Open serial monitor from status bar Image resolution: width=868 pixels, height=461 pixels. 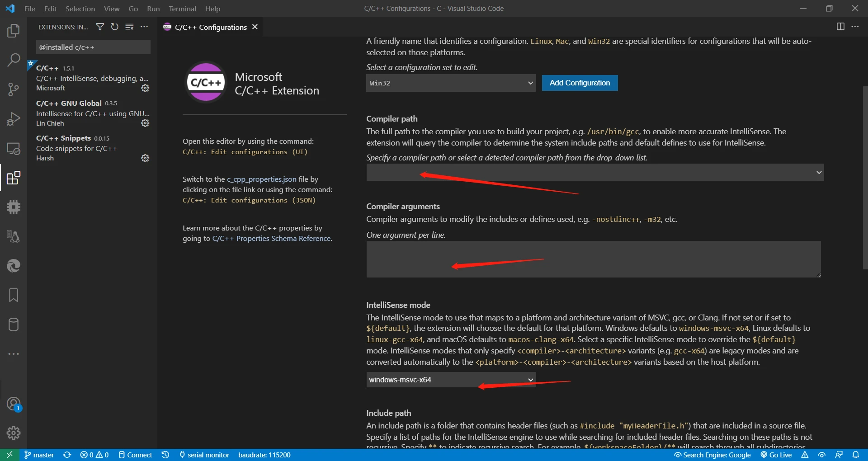204,455
